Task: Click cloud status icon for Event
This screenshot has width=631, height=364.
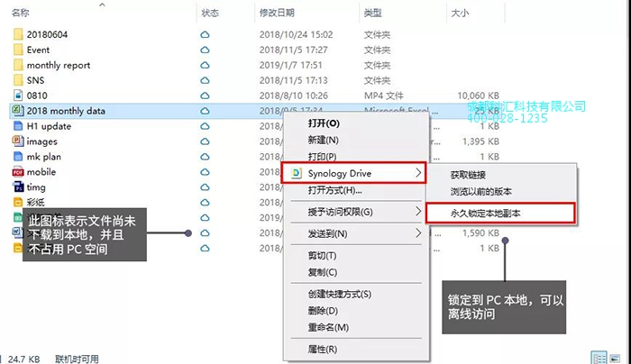Action: 205,50
